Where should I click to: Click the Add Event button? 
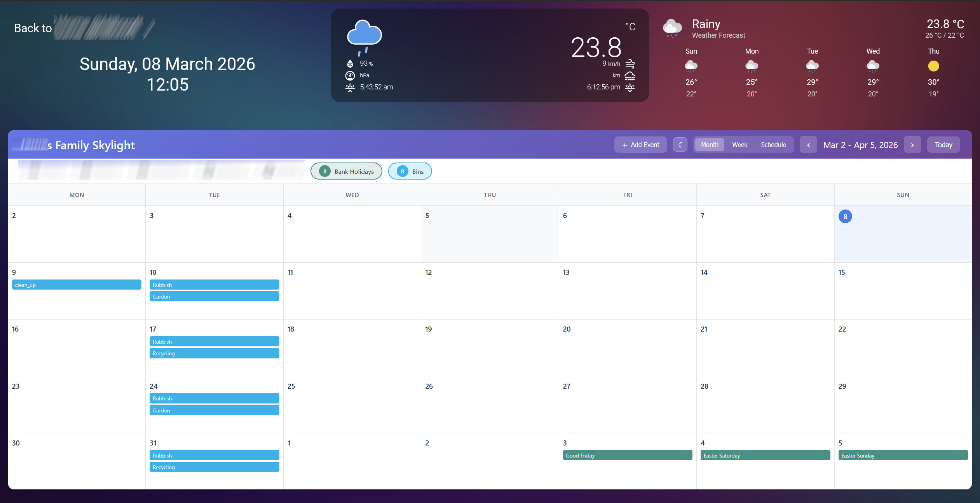tap(640, 145)
